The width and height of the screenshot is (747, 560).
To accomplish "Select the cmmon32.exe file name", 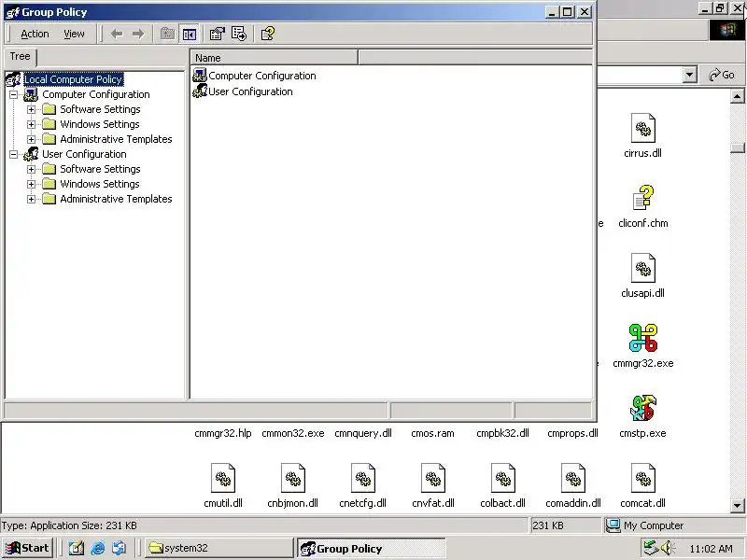I will click(x=293, y=433).
